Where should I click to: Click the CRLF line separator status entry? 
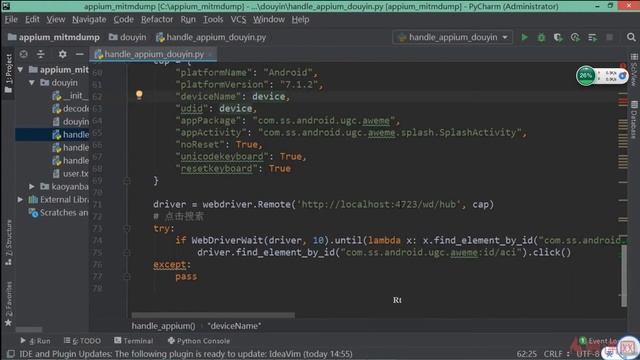tap(556, 354)
